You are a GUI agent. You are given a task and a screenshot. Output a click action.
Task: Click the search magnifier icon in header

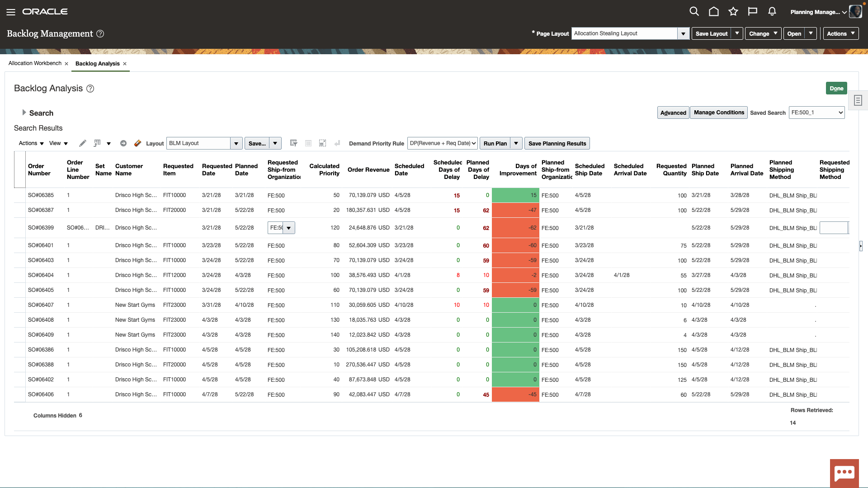click(694, 12)
